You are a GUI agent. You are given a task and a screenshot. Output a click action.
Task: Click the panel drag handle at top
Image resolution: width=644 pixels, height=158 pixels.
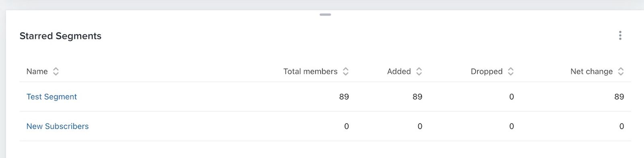(325, 14)
